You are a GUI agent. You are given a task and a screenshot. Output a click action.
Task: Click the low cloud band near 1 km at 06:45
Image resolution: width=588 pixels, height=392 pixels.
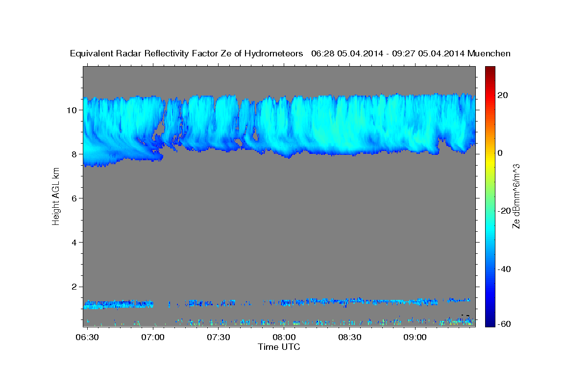(x=120, y=304)
